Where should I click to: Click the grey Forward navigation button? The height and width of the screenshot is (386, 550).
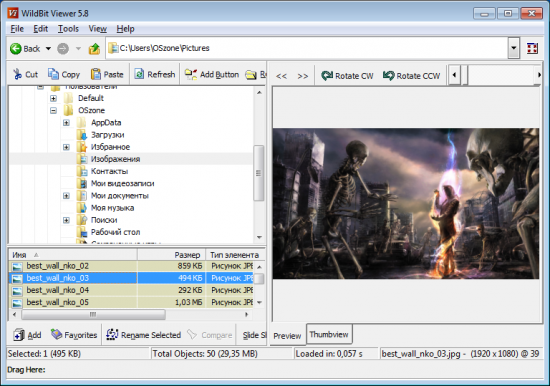pyautogui.click(x=63, y=48)
